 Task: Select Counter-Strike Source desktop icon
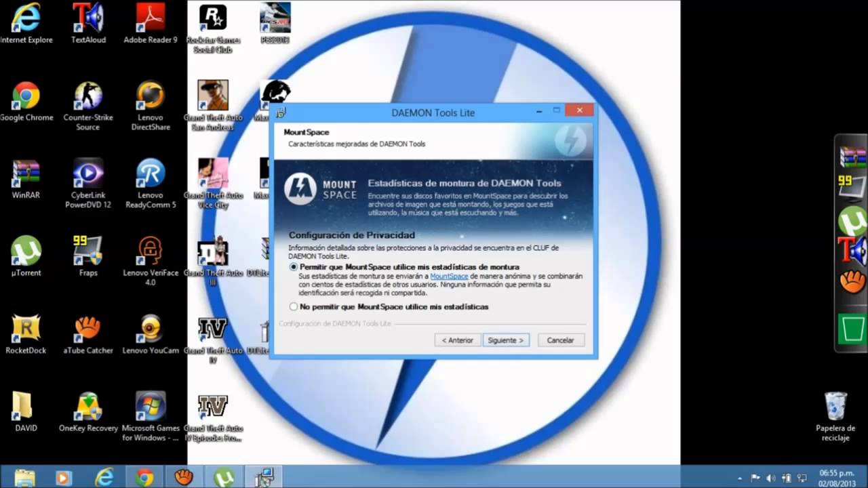point(88,106)
